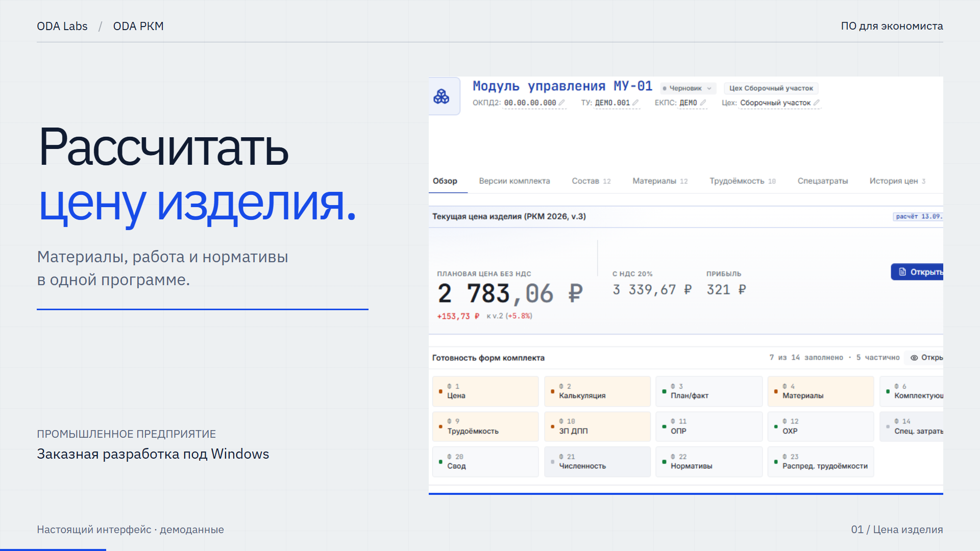
Task: Click the planned price 2 783,06 ₽
Action: coord(510,293)
